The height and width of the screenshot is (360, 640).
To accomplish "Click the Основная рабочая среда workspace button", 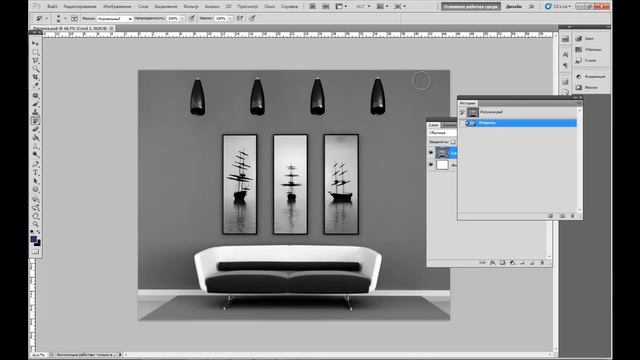I will click(471, 7).
